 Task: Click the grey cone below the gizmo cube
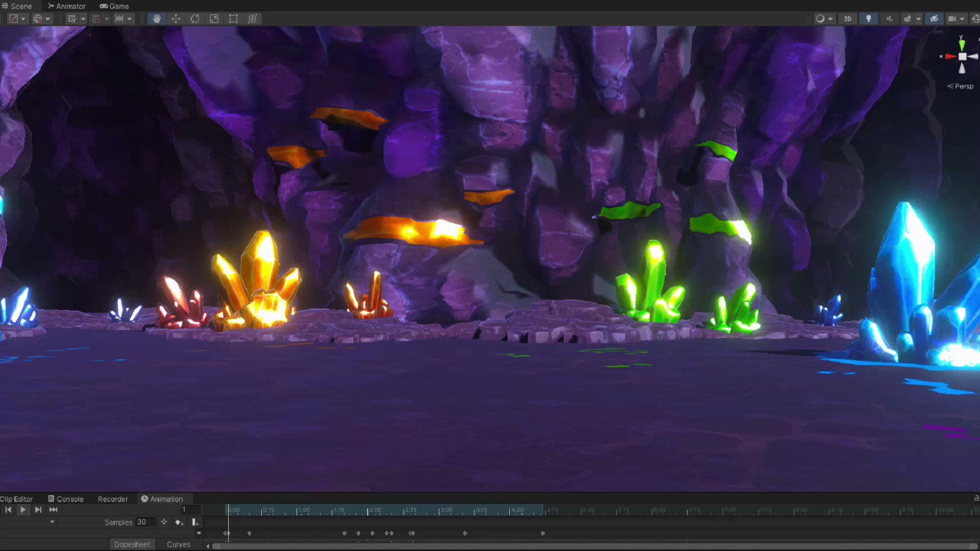[962, 68]
